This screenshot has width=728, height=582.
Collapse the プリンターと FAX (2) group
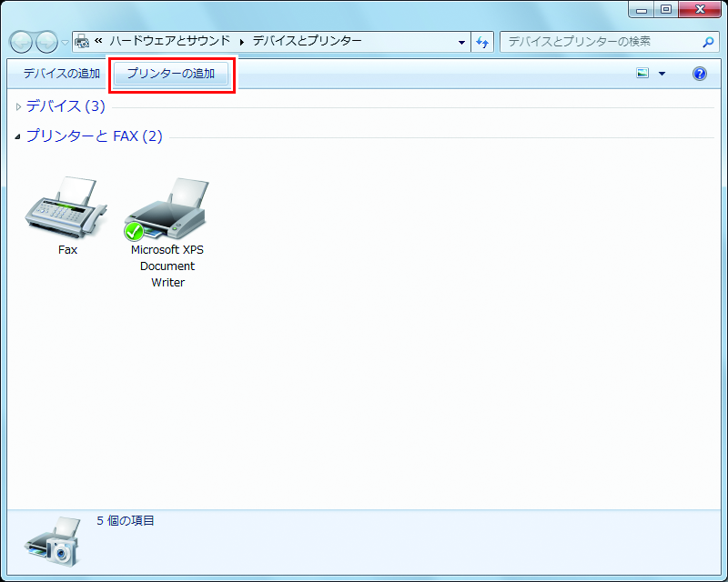(x=19, y=137)
